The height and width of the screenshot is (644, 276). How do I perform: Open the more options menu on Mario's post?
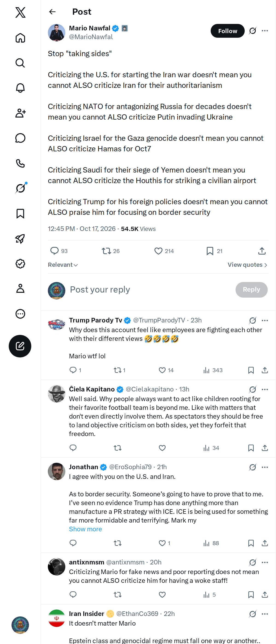click(x=265, y=31)
